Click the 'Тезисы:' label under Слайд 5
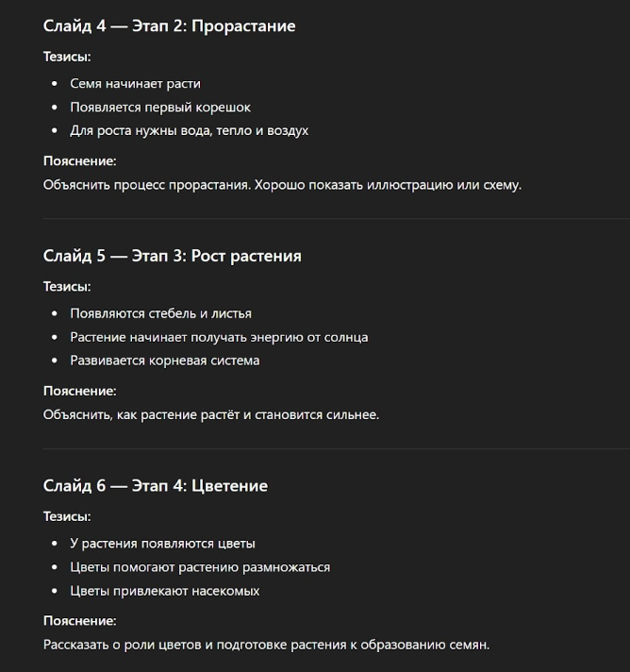The image size is (630, 672). point(67,287)
